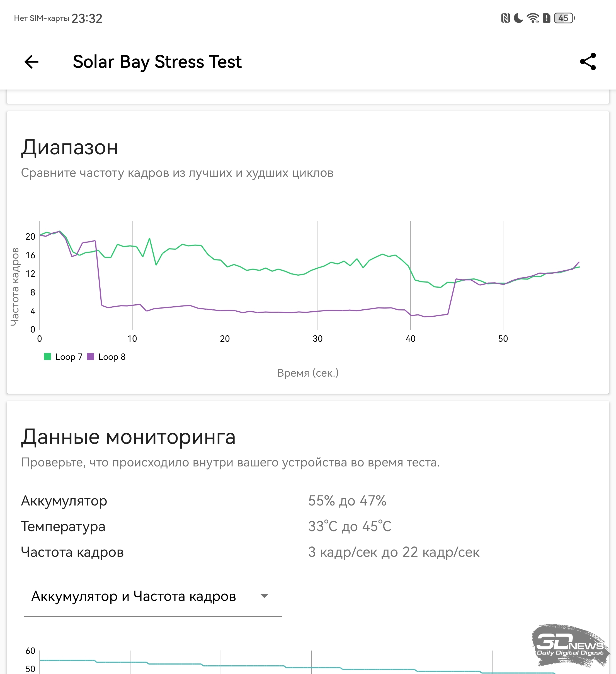Tap the share icon in header
Screen dimensions: 616x674
tap(588, 62)
